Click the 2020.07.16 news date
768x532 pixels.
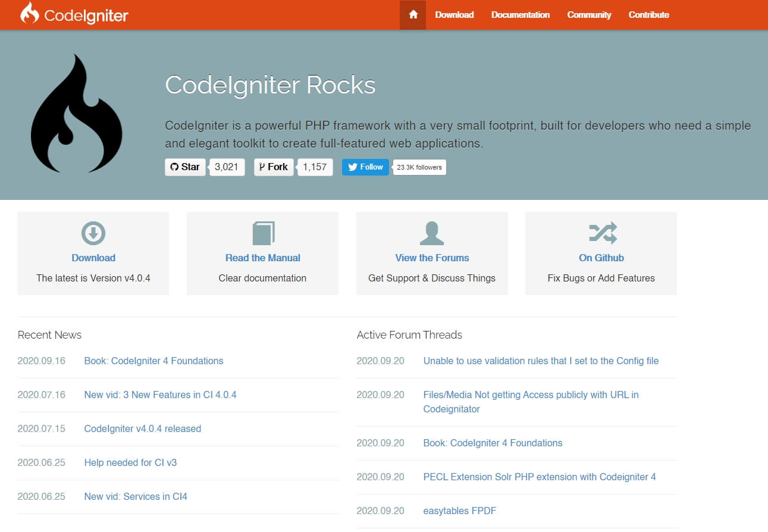(42, 395)
